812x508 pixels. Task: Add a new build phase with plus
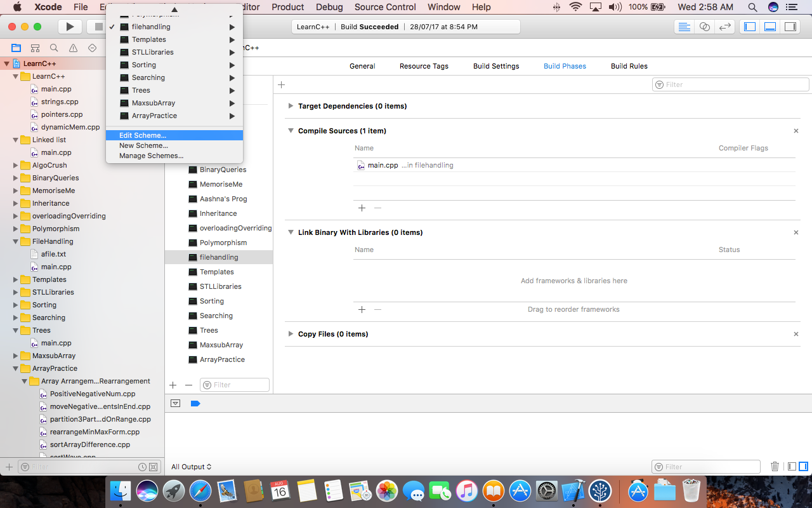(282, 84)
